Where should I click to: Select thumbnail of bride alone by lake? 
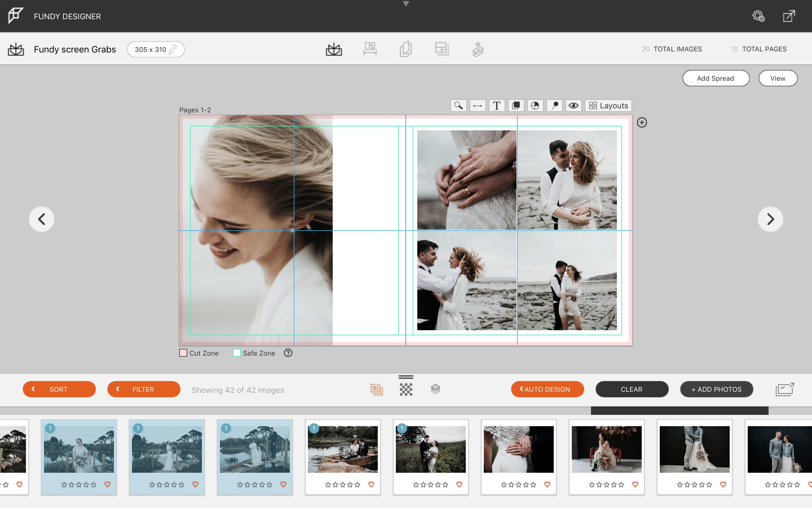coord(79,449)
